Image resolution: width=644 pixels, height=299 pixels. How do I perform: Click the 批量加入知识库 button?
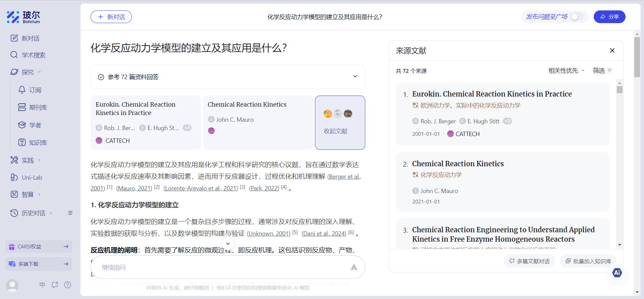click(x=588, y=261)
